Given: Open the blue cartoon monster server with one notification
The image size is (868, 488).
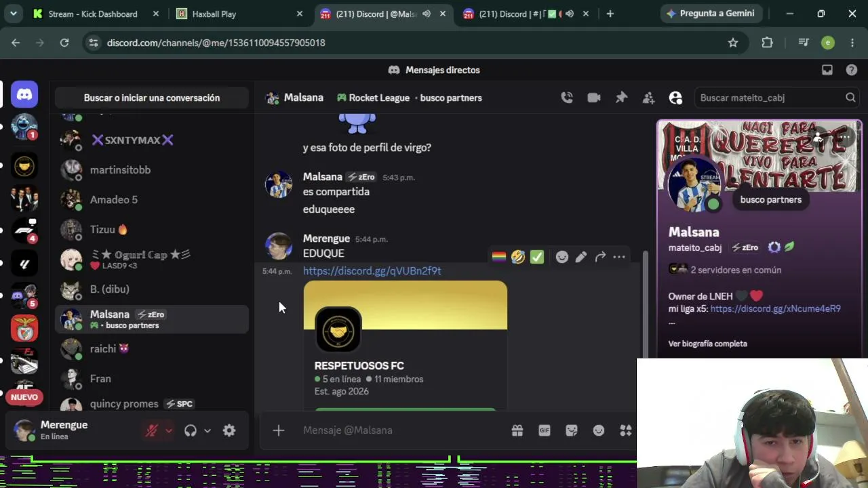Looking at the screenshot, I should [24, 127].
